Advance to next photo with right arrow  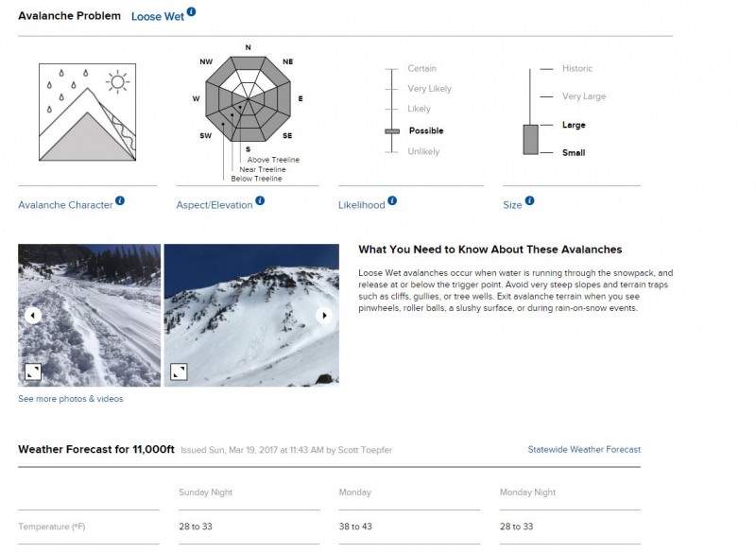pyautogui.click(x=324, y=316)
